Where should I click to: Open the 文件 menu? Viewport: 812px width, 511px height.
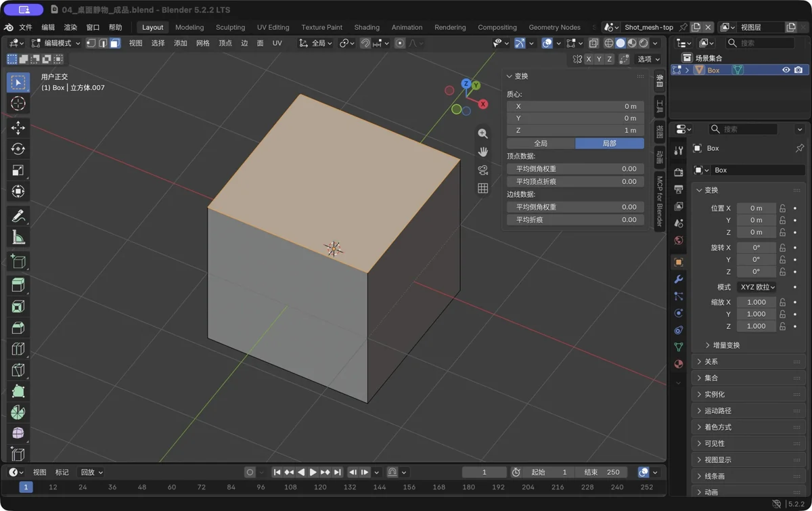click(26, 28)
